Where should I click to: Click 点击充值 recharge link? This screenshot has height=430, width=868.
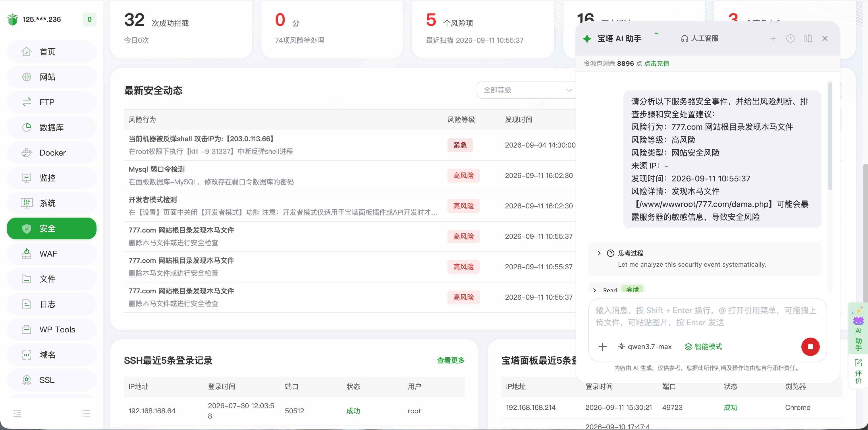click(656, 64)
